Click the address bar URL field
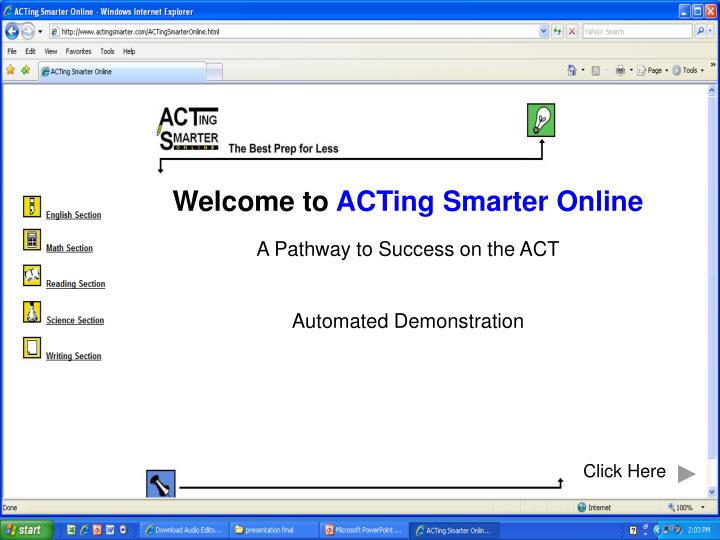Viewport: 720px width, 540px height. 294,31
